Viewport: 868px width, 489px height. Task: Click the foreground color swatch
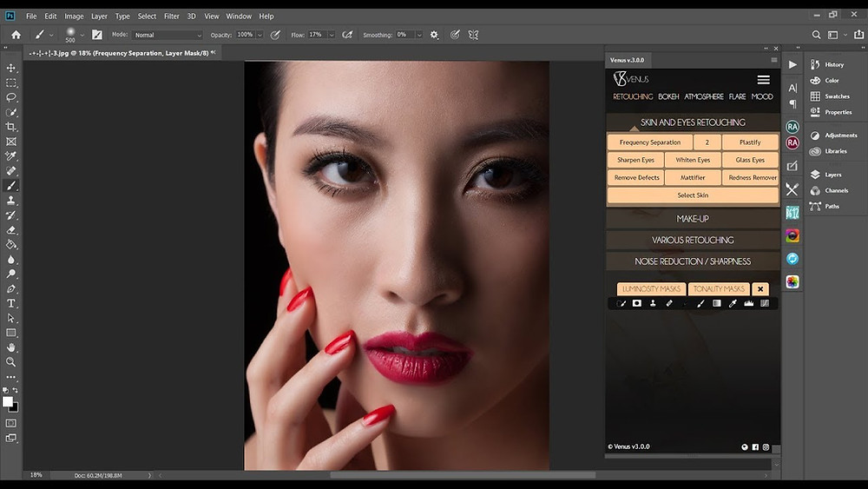[x=7, y=402]
